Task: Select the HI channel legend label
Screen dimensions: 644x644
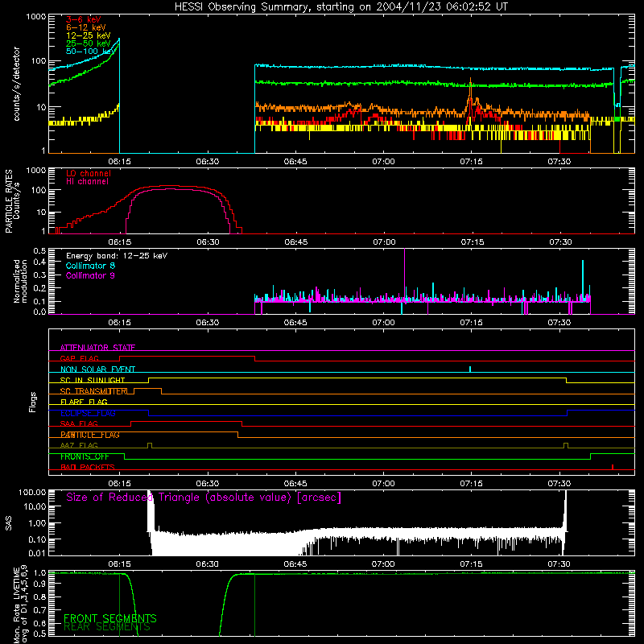Action: pyautogui.click(x=87, y=182)
